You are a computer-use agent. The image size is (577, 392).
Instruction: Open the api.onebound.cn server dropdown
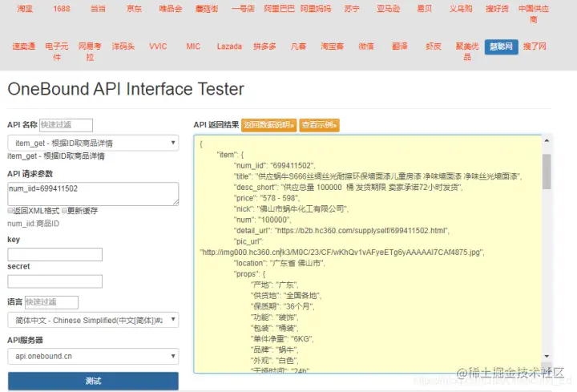(93, 356)
